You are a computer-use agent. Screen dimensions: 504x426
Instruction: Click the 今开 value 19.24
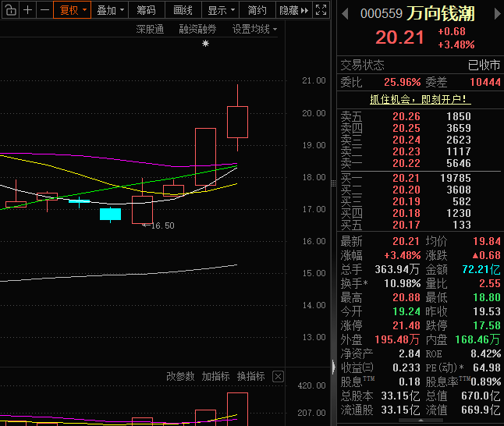[406, 311]
